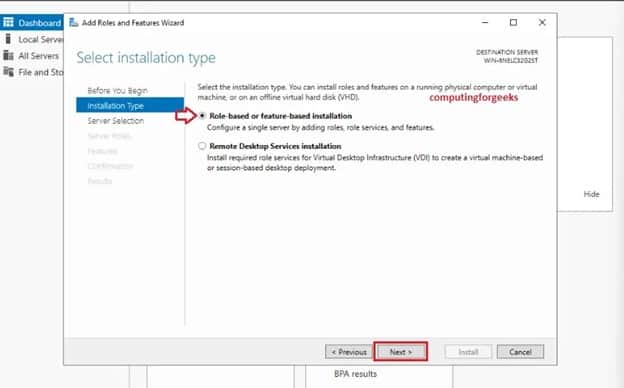Screen dimensions: 624x388
Task: Click the Dashboard grid icon
Action: pos(8,22)
